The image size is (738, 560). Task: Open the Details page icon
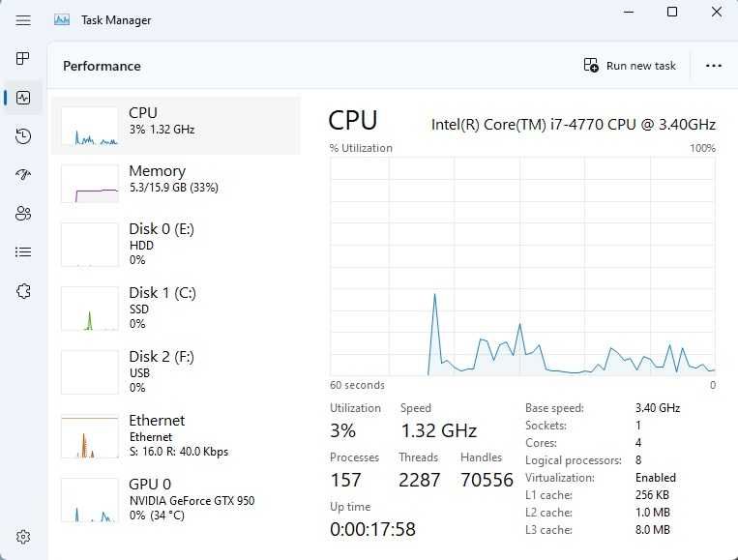pos(23,251)
